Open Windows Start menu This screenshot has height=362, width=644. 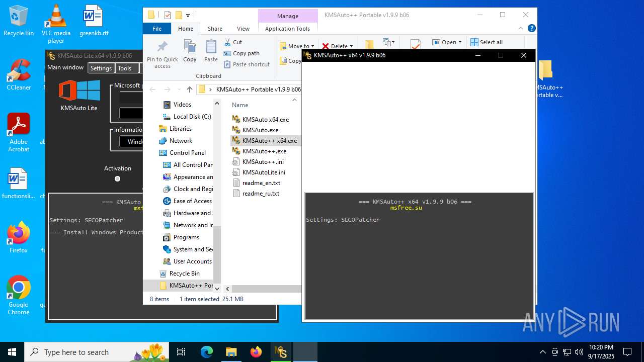click(x=12, y=352)
